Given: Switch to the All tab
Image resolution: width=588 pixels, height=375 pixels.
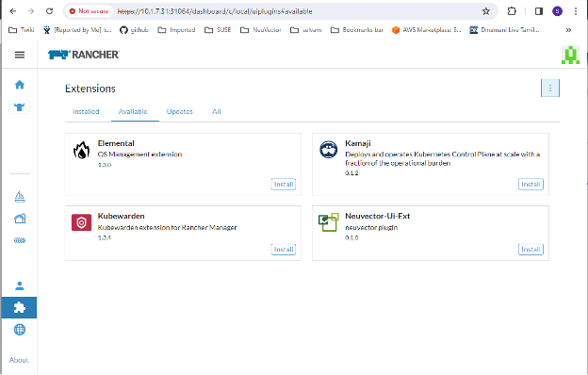Looking at the screenshot, I should click(217, 112).
